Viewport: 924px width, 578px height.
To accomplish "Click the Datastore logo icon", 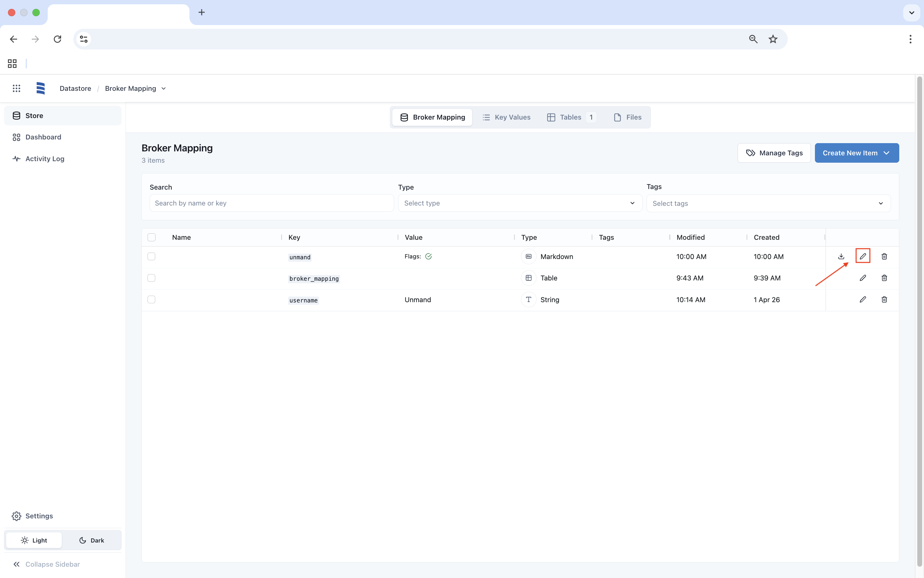I will [x=40, y=88].
